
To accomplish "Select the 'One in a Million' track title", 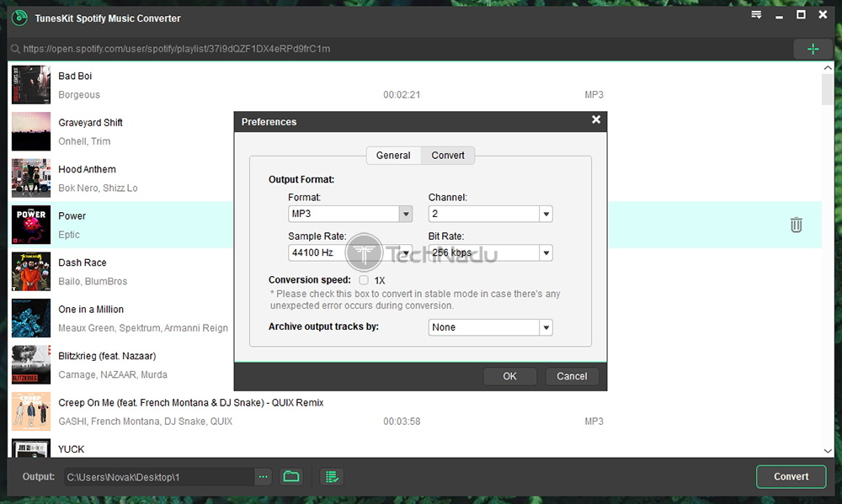I will 91,310.
